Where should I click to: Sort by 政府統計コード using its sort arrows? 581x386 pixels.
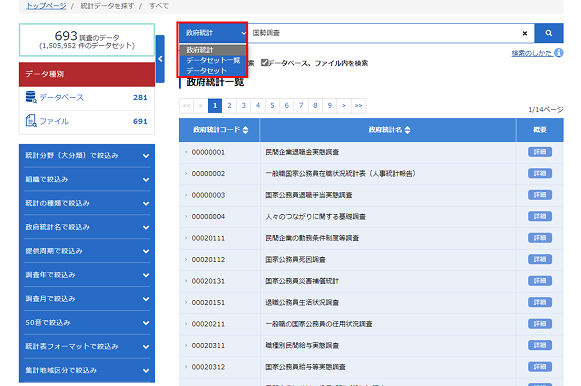click(x=245, y=130)
